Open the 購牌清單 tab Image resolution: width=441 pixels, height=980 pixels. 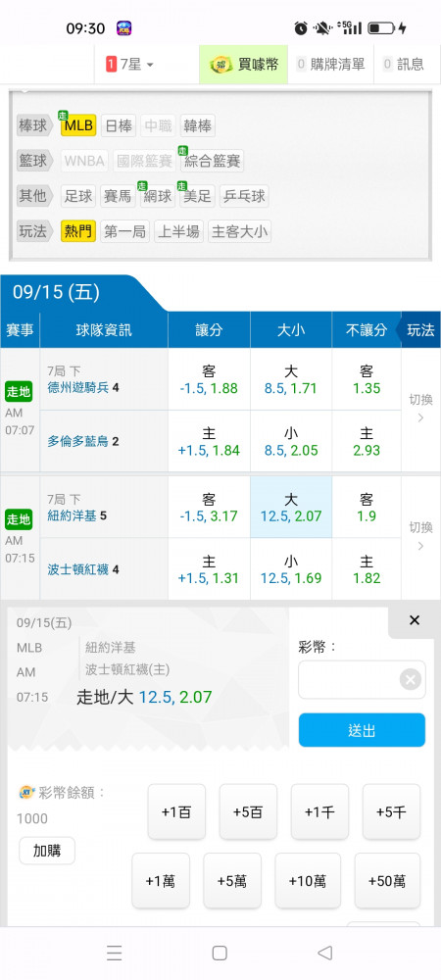(330, 64)
